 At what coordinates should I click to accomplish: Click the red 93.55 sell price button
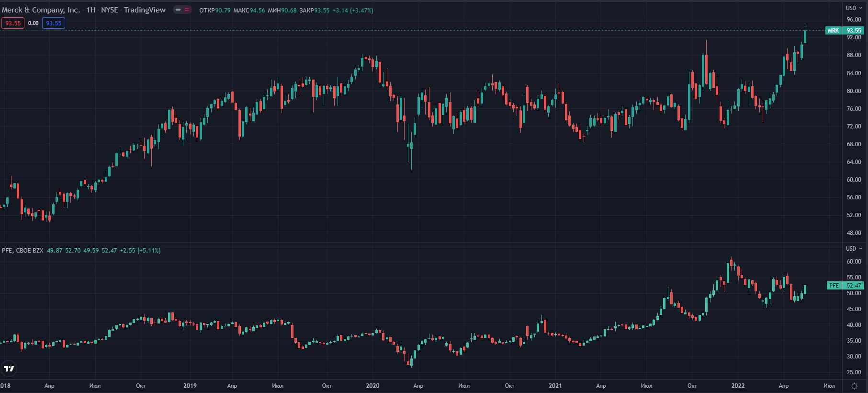(13, 23)
